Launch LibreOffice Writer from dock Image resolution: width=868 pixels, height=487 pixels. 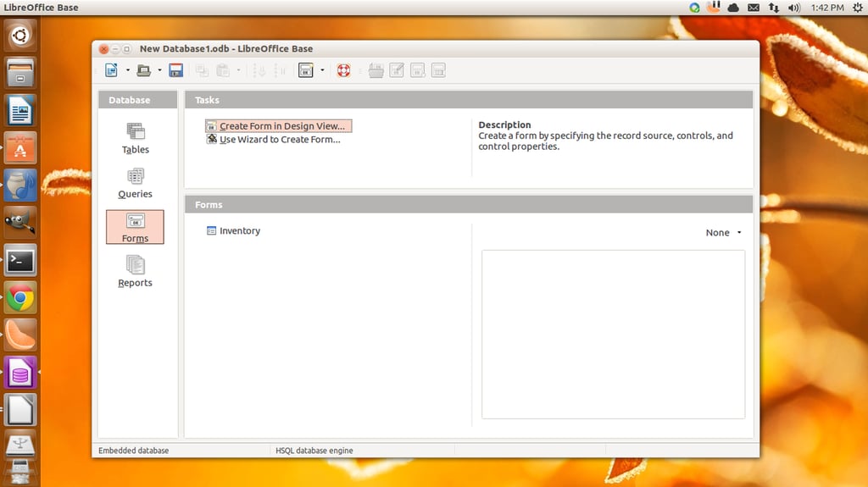[20, 110]
